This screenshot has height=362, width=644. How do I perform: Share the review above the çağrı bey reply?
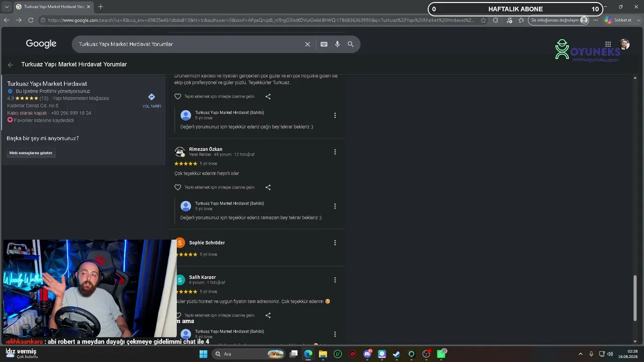tap(268, 97)
